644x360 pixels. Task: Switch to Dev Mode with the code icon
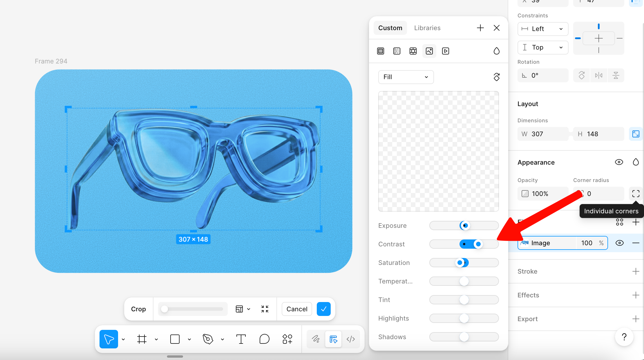click(351, 339)
